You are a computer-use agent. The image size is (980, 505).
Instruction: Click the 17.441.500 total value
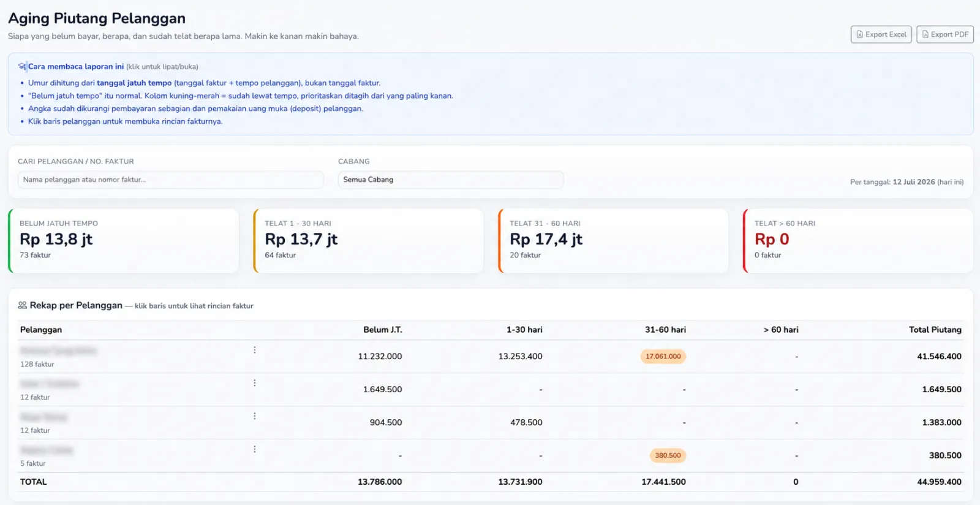(x=663, y=482)
